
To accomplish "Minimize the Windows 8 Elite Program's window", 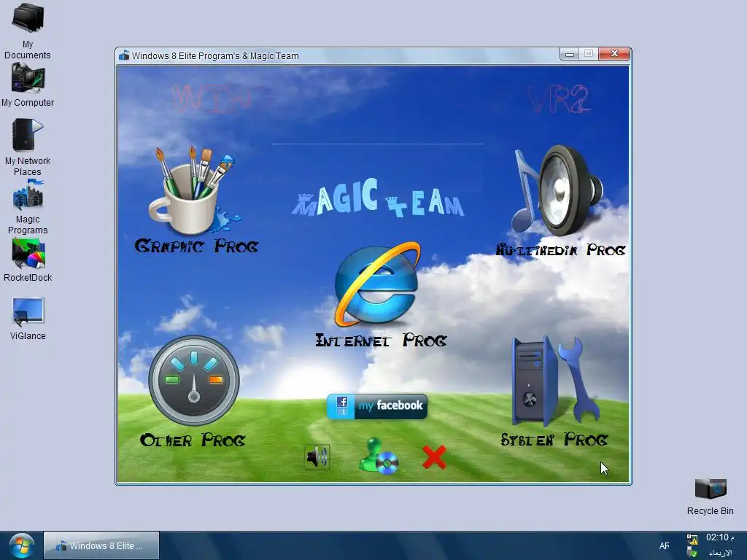I will pyautogui.click(x=569, y=54).
